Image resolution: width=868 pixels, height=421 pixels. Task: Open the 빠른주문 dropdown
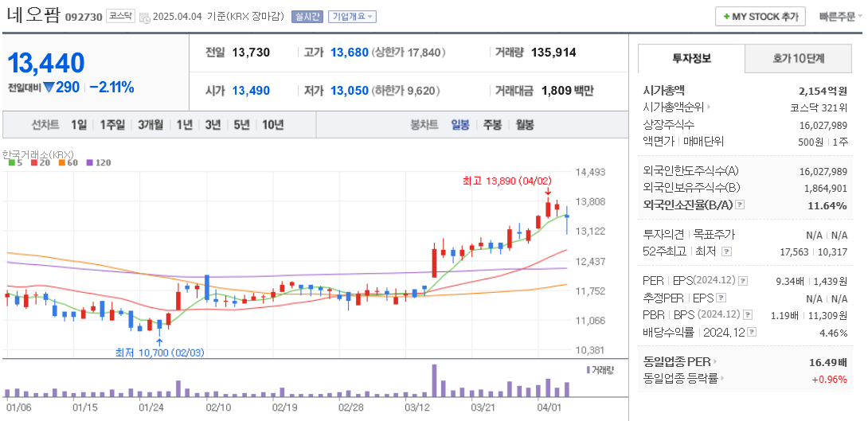click(840, 17)
